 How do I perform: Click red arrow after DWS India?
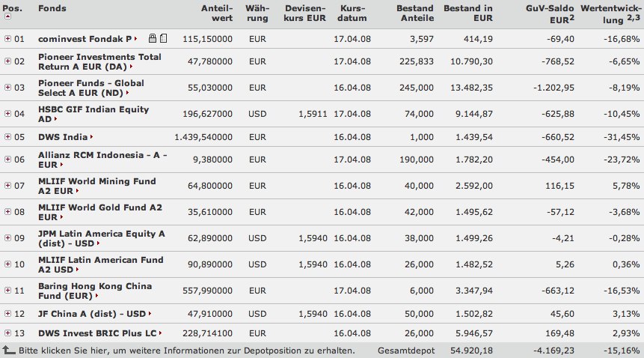pyautogui.click(x=91, y=138)
